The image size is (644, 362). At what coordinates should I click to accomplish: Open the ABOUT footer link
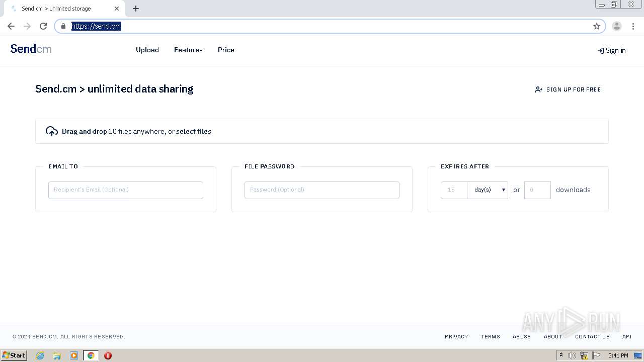click(x=553, y=337)
